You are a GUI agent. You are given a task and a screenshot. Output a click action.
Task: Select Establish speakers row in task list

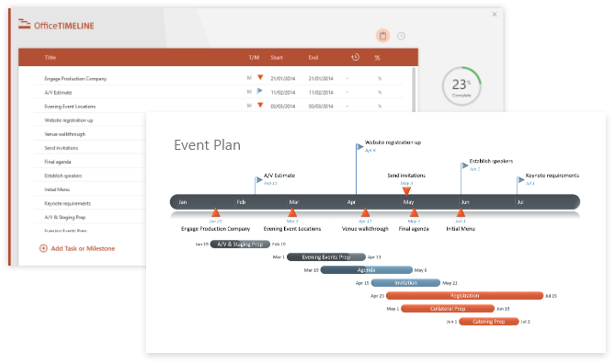(63, 176)
